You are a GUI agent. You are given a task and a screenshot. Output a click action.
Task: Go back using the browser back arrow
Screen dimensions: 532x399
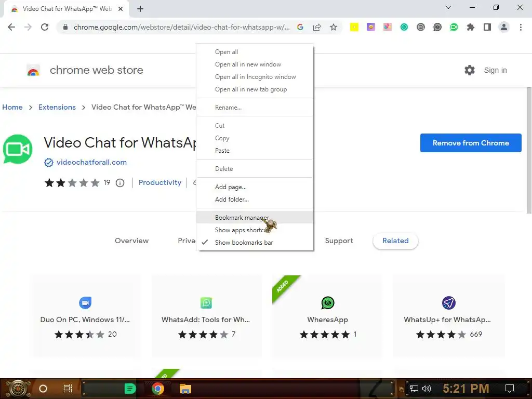click(x=11, y=27)
